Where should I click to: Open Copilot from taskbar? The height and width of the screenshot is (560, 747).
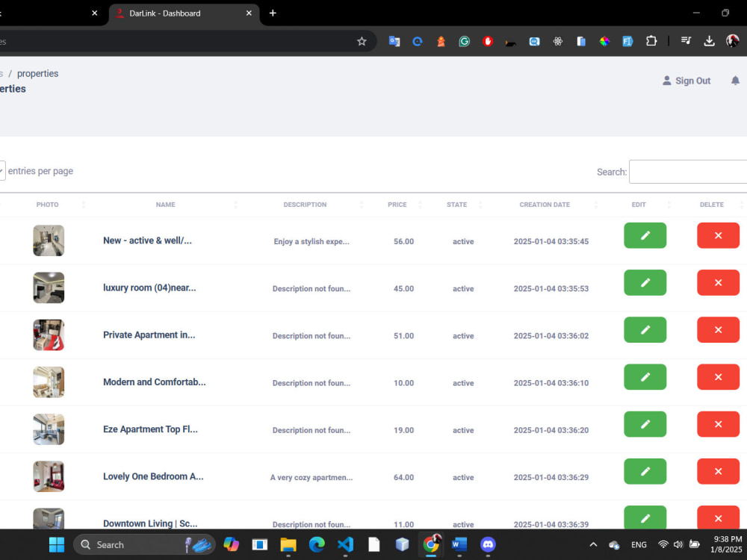click(x=231, y=544)
